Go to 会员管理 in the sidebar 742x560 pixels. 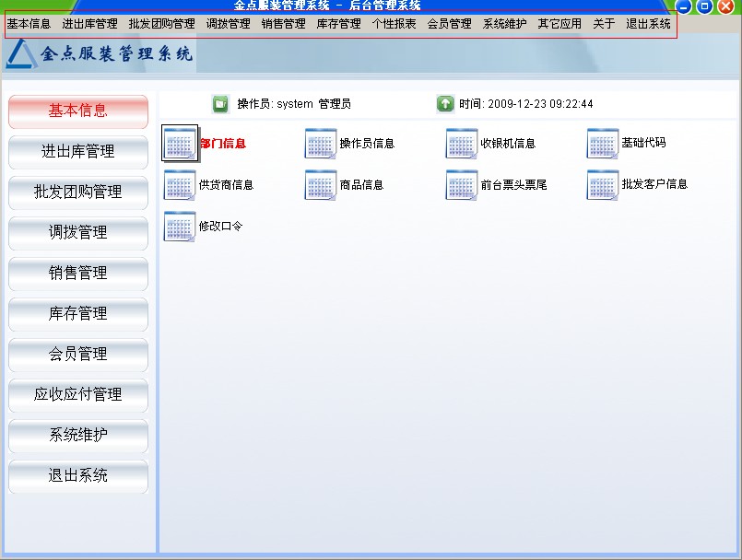[78, 355]
